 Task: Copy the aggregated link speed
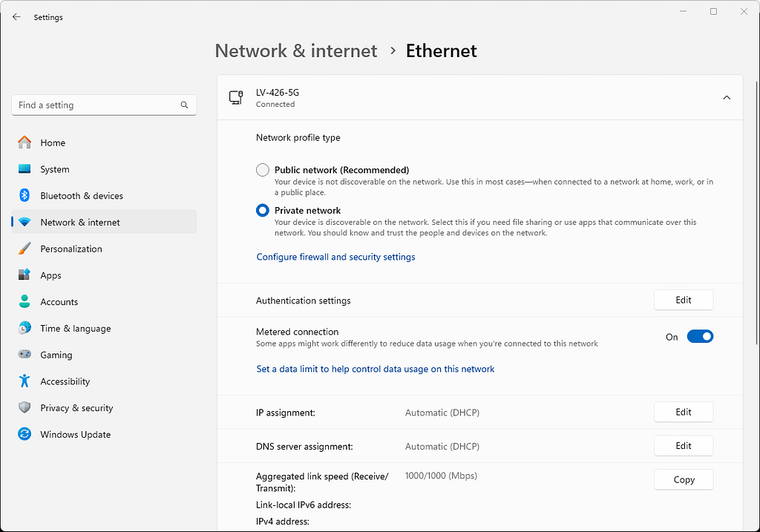[683, 479]
